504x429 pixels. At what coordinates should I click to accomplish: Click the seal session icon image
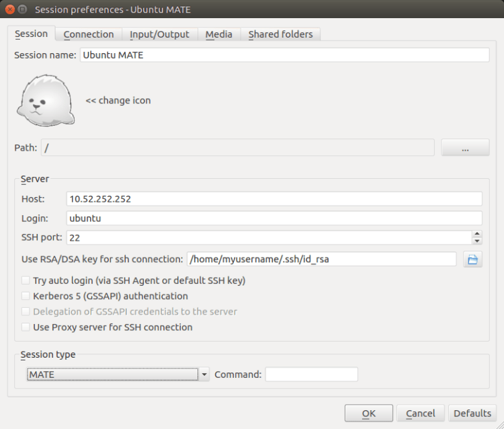point(46,100)
